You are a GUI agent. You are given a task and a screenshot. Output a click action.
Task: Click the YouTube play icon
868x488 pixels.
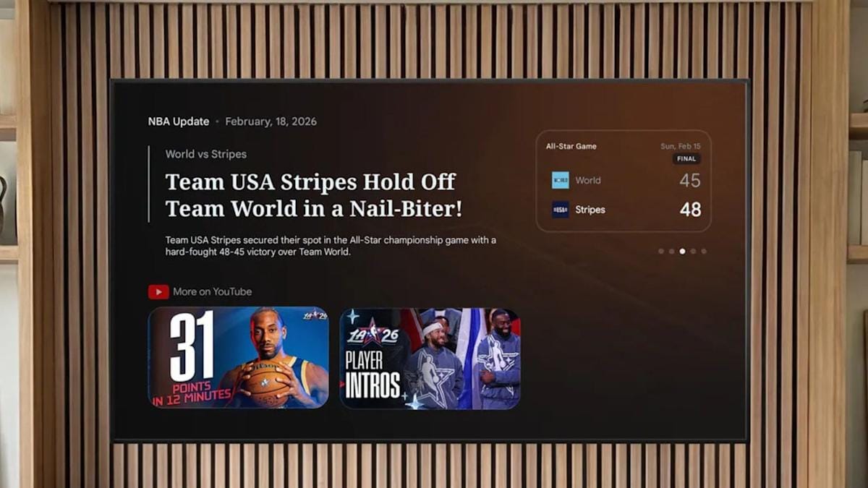[158, 291]
